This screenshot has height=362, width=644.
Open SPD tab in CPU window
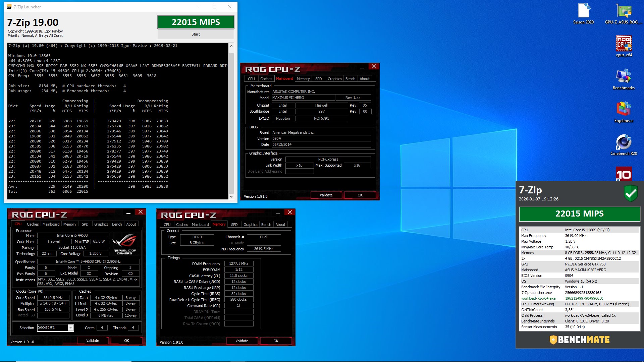point(85,224)
